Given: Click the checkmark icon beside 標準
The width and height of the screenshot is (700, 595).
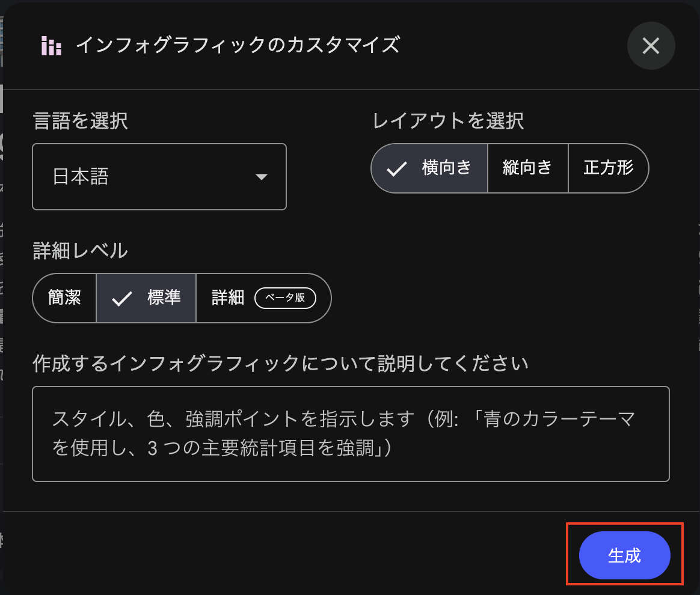Looking at the screenshot, I should (122, 299).
